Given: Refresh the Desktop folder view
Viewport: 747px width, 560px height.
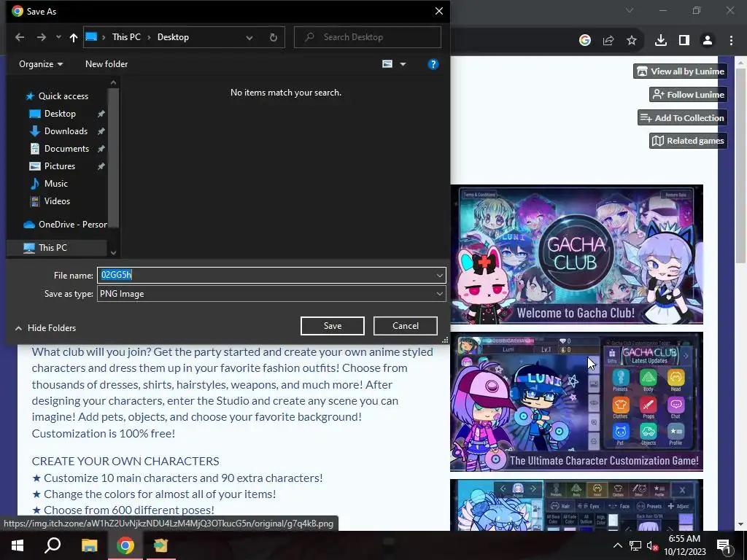Looking at the screenshot, I should tap(274, 37).
